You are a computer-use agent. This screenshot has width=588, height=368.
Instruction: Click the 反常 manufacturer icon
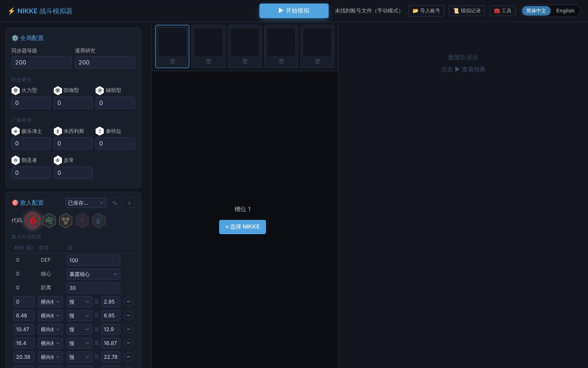pos(58,161)
